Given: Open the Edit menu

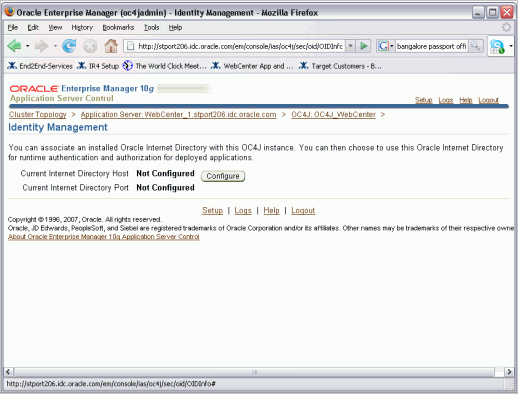Looking at the screenshot, I should (x=33, y=27).
